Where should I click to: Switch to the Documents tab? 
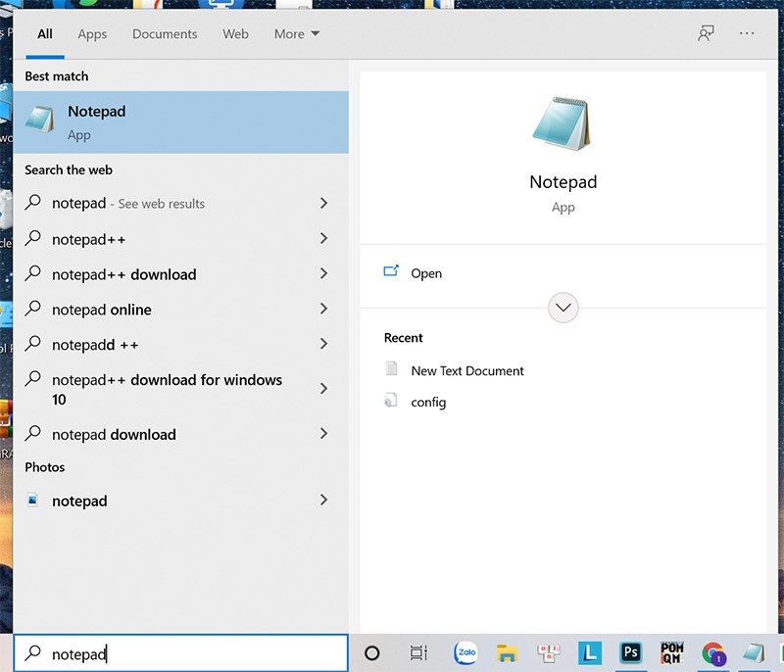(x=165, y=33)
